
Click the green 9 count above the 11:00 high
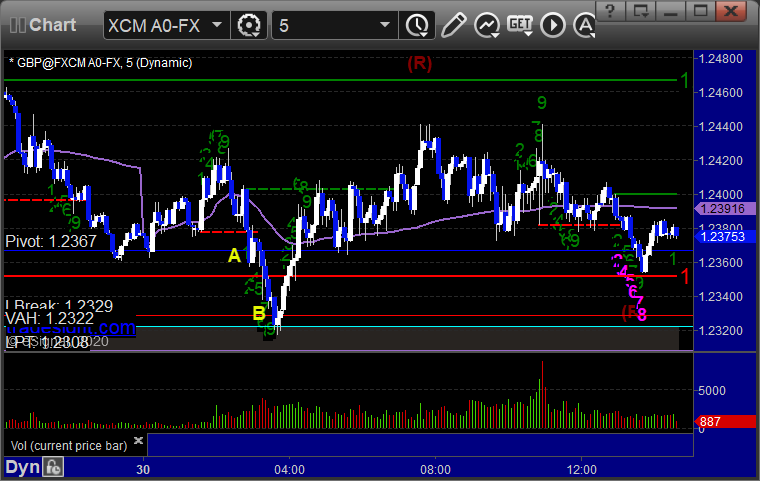click(542, 103)
